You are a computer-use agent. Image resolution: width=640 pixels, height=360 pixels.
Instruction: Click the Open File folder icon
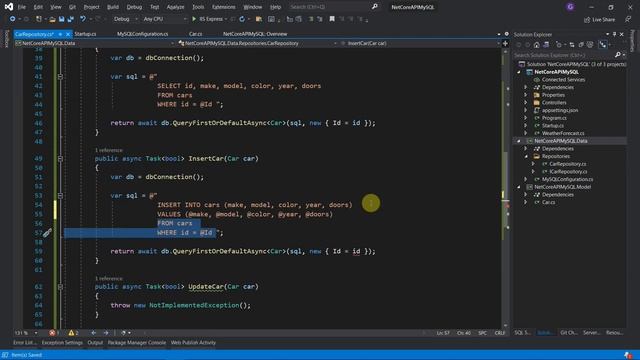(x=52, y=19)
